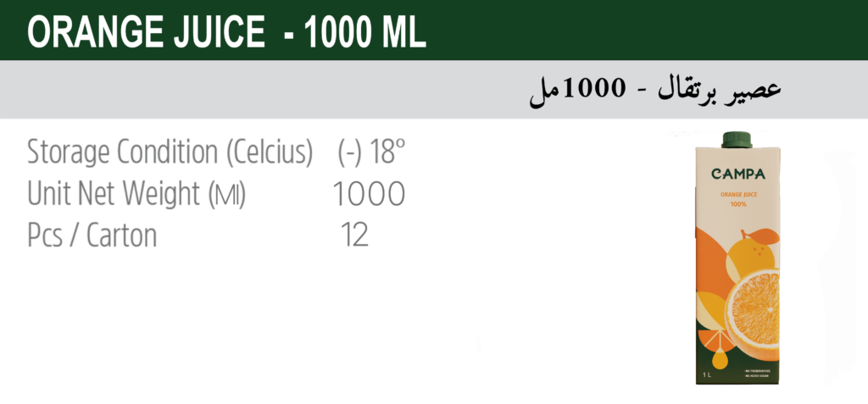Viewport: 868px width, 404px height.
Task: Click the (-) 18° storage value
Action: point(371,152)
